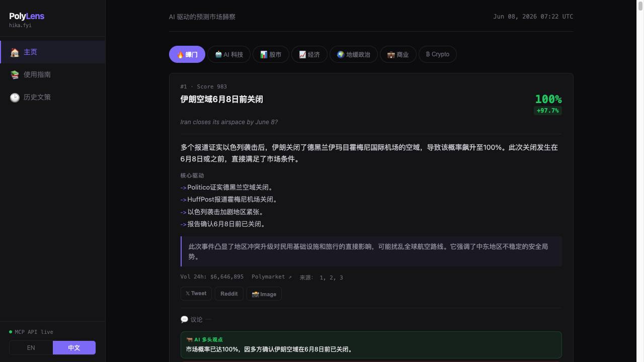
Task: Click the globe icon on 地缘政治 tab
Action: 341,54
